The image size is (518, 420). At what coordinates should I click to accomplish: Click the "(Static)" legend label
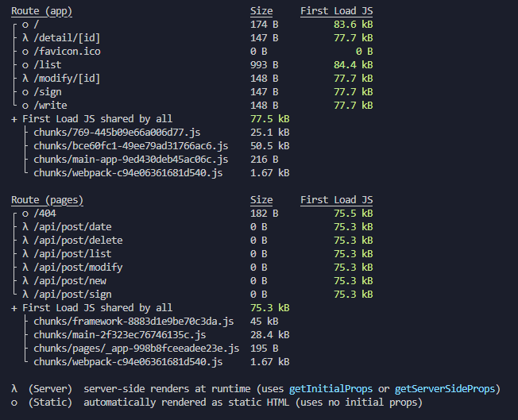pos(50,403)
